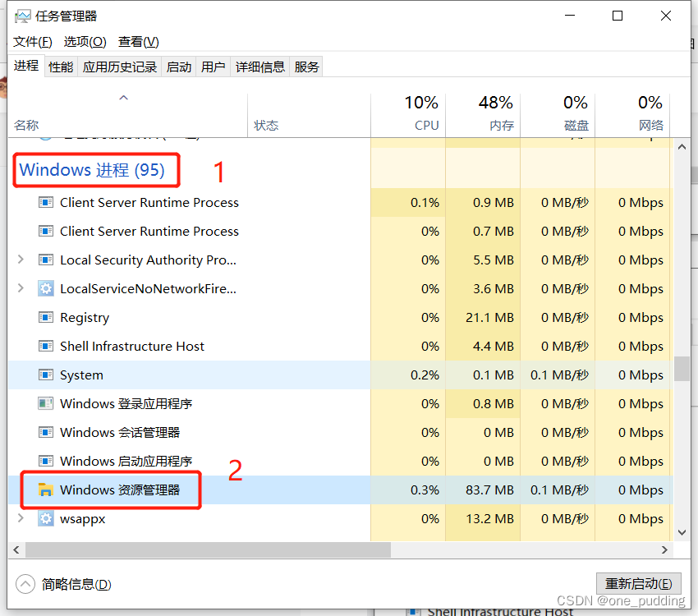The image size is (698, 616).
Task: Toggle sort direction on the 名称 column arrow
Action: (x=124, y=98)
